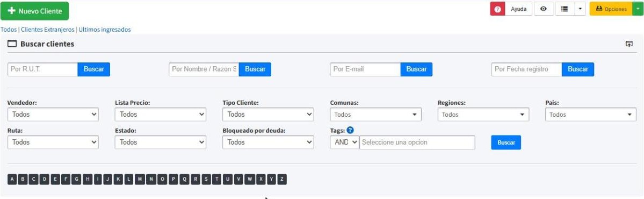Image resolution: width=644 pixels, height=199 pixels.
Task: Open the Regiones dropdown
Action: pos(483,115)
